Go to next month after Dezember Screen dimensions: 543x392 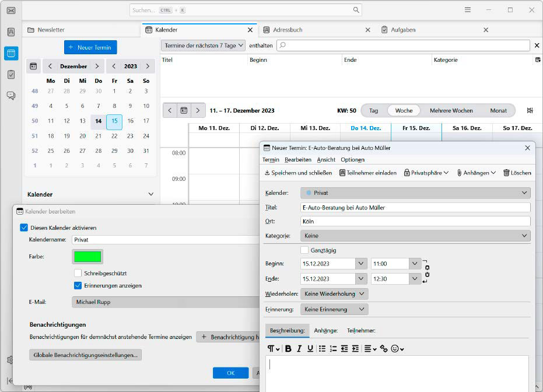(x=97, y=66)
